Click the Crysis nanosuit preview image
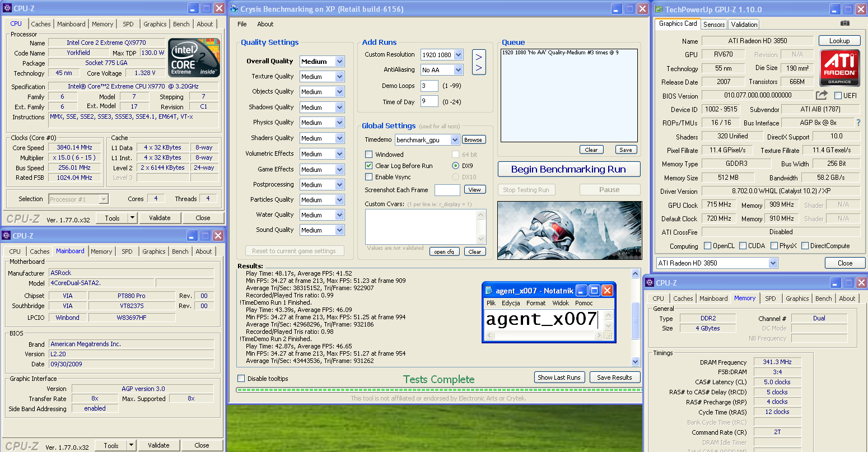The width and height of the screenshot is (868, 452). click(x=568, y=230)
